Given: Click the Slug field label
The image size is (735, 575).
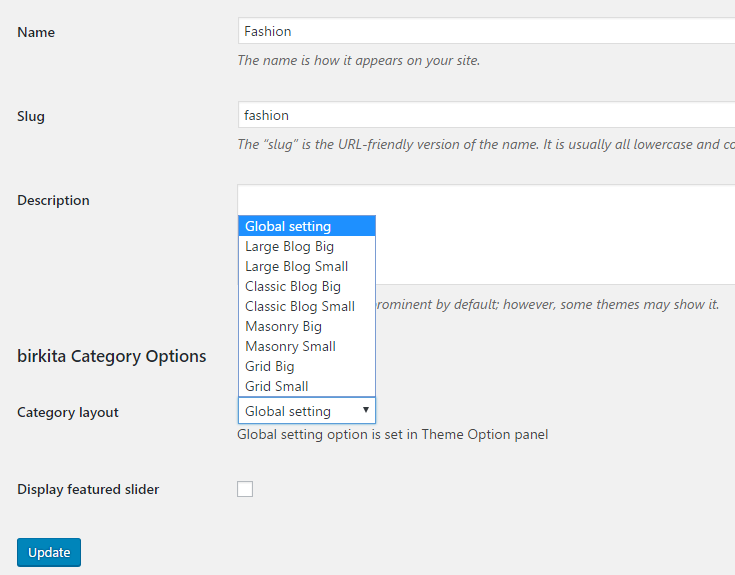Looking at the screenshot, I should click(x=31, y=116).
